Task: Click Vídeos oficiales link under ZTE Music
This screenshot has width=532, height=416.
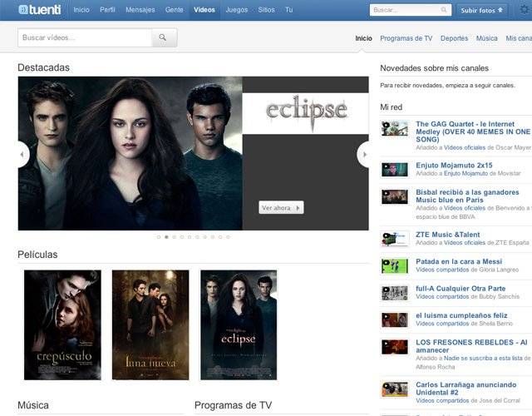Action: tap(465, 243)
